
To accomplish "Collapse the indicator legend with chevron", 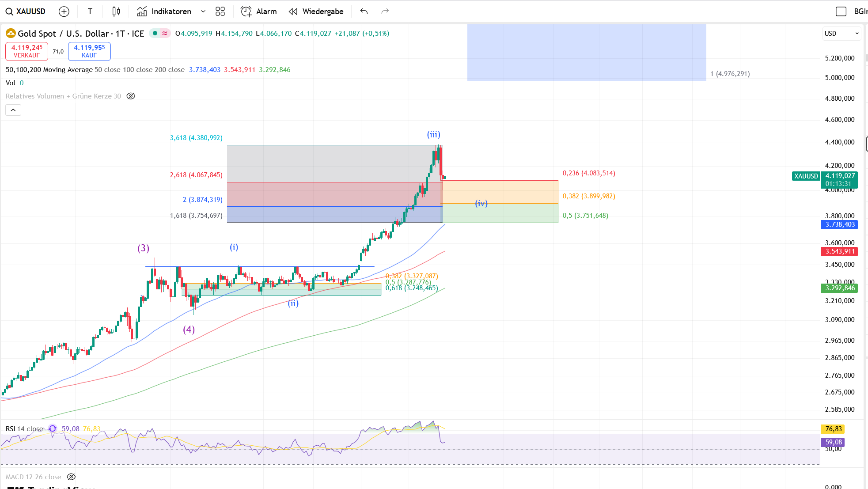I will pyautogui.click(x=13, y=110).
